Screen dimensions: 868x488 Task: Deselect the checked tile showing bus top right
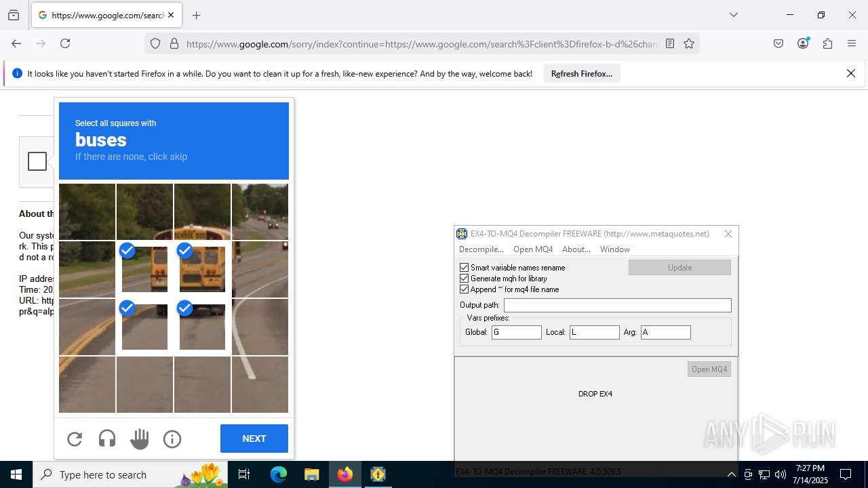pyautogui.click(x=202, y=269)
